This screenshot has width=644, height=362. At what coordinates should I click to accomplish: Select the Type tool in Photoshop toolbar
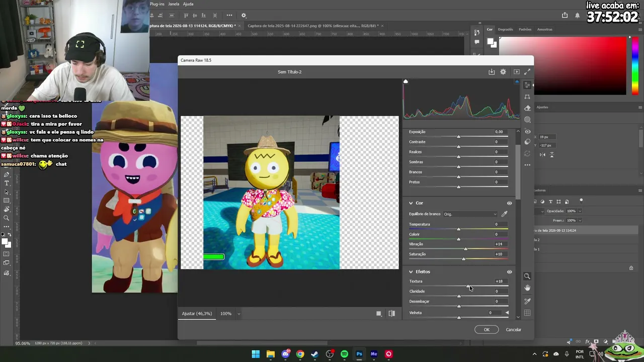coord(7,183)
